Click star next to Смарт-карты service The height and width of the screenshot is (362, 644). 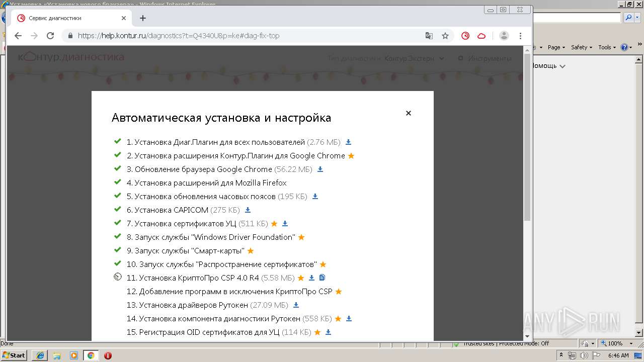pyautogui.click(x=251, y=251)
